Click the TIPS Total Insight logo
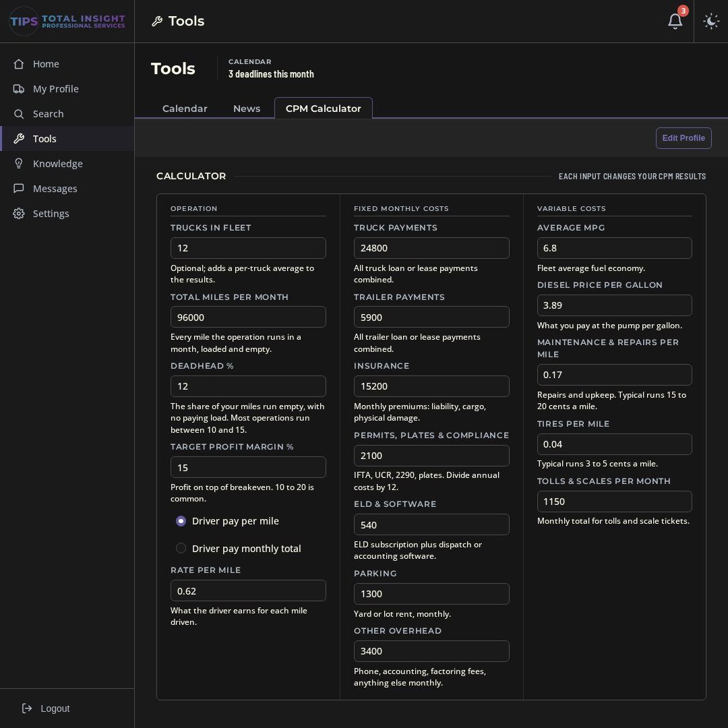 (67, 22)
